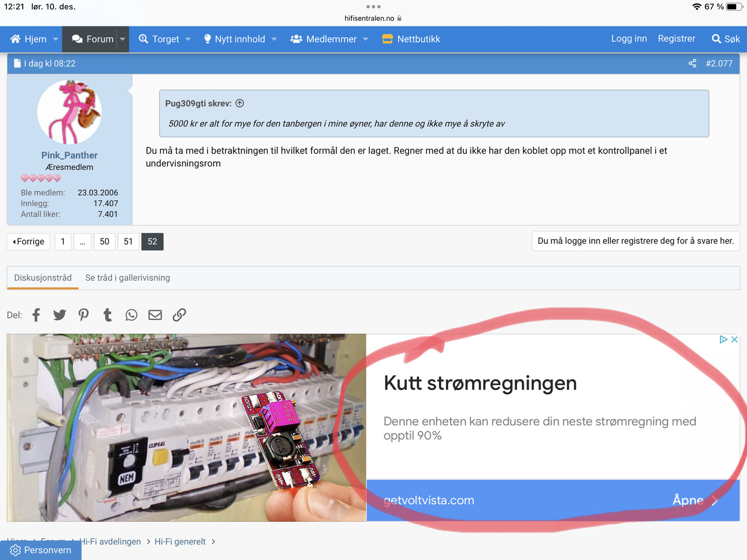Share thread via WhatsApp
Screen dimensions: 747x560
[x=131, y=315]
